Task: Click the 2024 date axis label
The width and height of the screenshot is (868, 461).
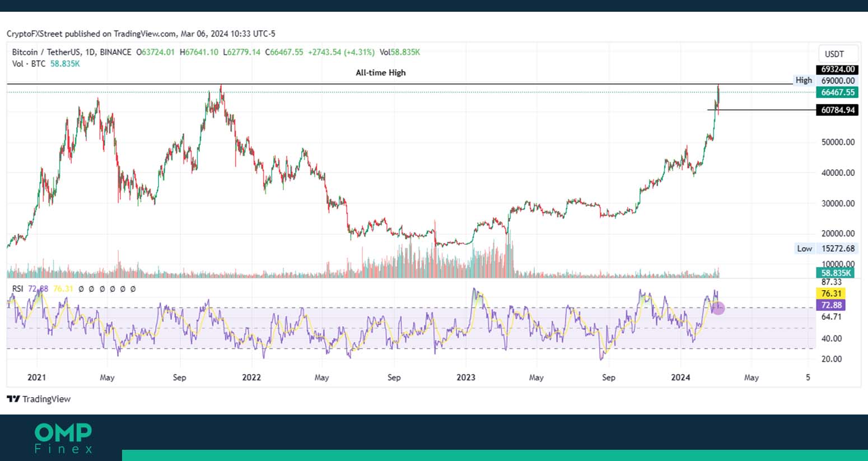Action: coord(681,378)
